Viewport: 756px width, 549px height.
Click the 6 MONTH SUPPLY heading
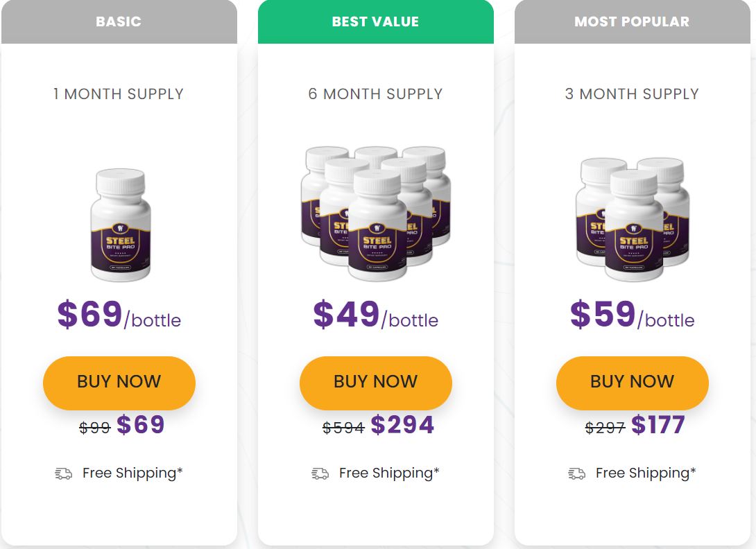pos(376,94)
